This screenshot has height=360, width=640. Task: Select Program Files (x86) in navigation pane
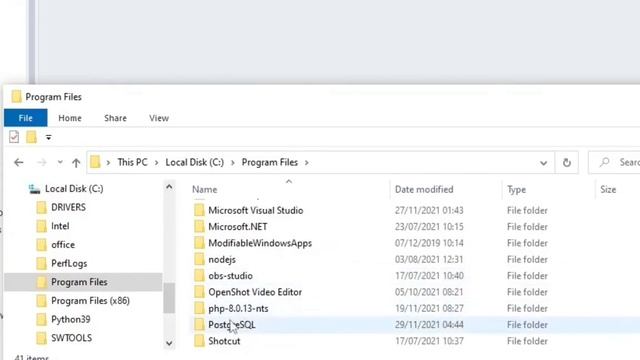(x=90, y=301)
